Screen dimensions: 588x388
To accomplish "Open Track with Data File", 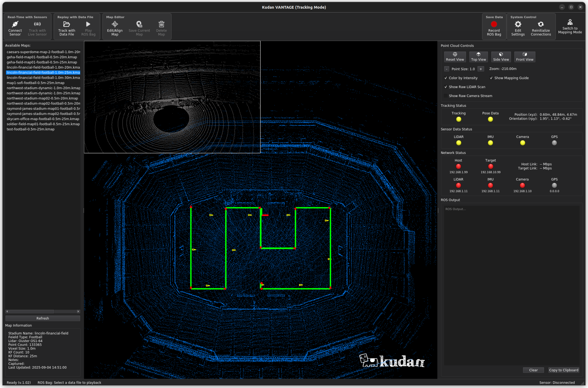I will click(67, 24).
